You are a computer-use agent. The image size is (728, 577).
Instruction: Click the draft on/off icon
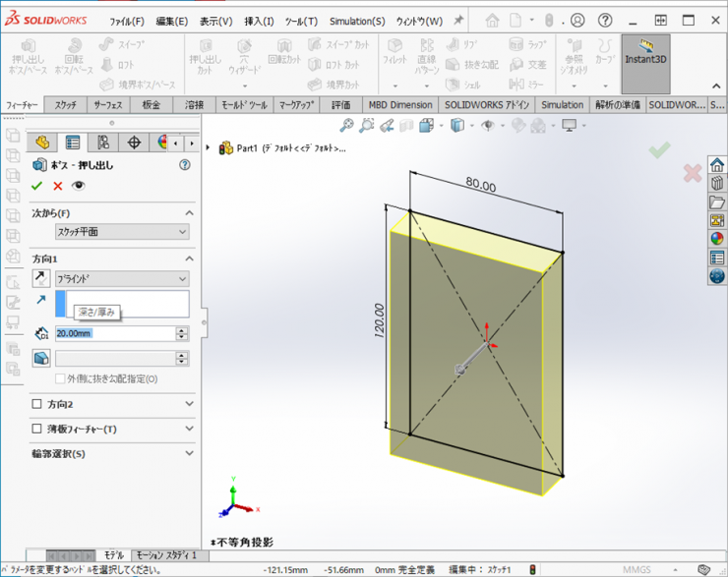coord(41,359)
